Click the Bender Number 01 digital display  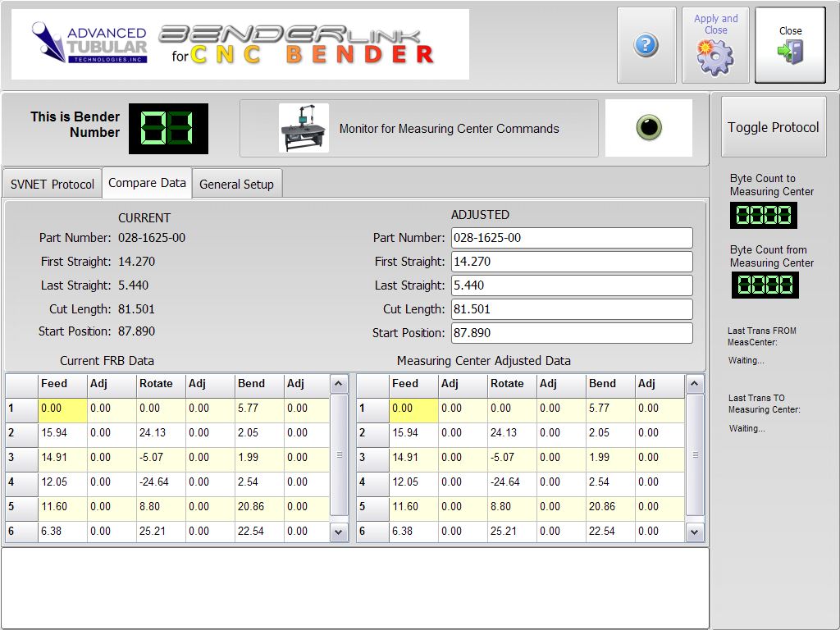[168, 128]
